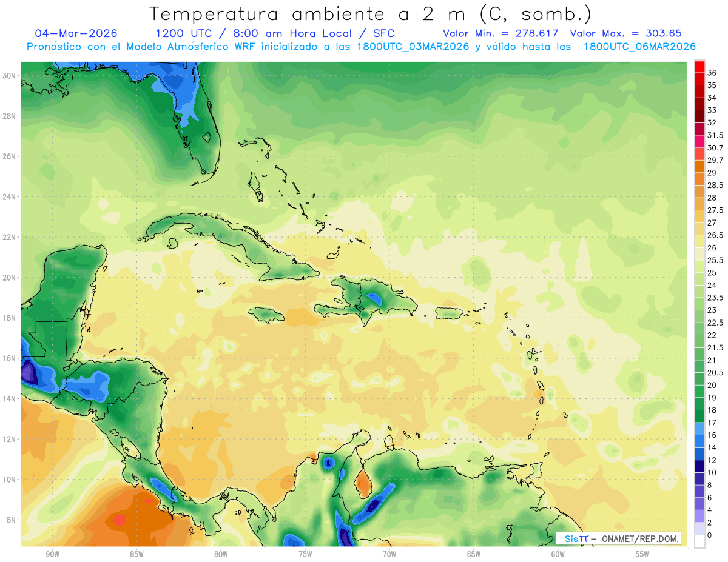Click the '20.5' value on the color scale

pos(715,372)
